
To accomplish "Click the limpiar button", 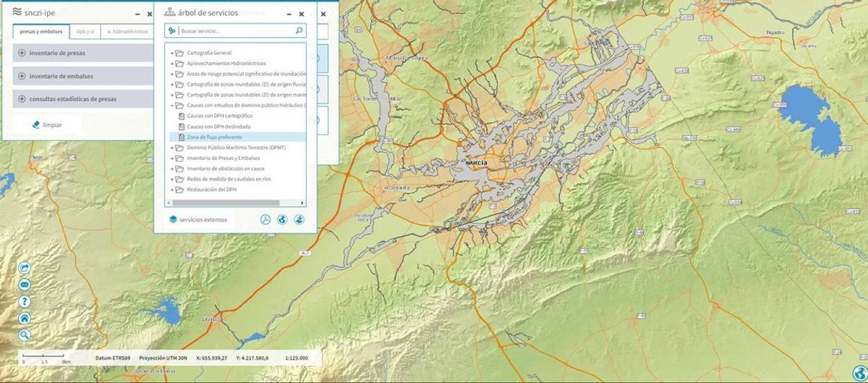I will coord(47,125).
